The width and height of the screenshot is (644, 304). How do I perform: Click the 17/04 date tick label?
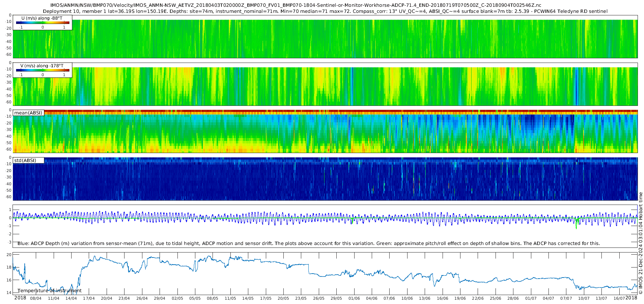click(x=89, y=298)
